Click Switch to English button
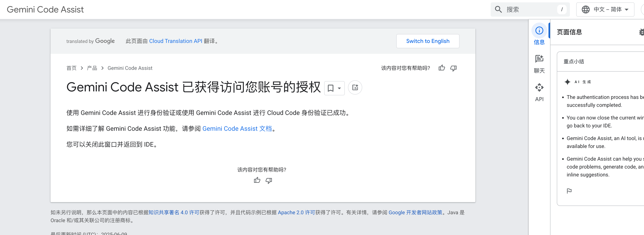Viewport: 644px width, 235px height. [427, 41]
